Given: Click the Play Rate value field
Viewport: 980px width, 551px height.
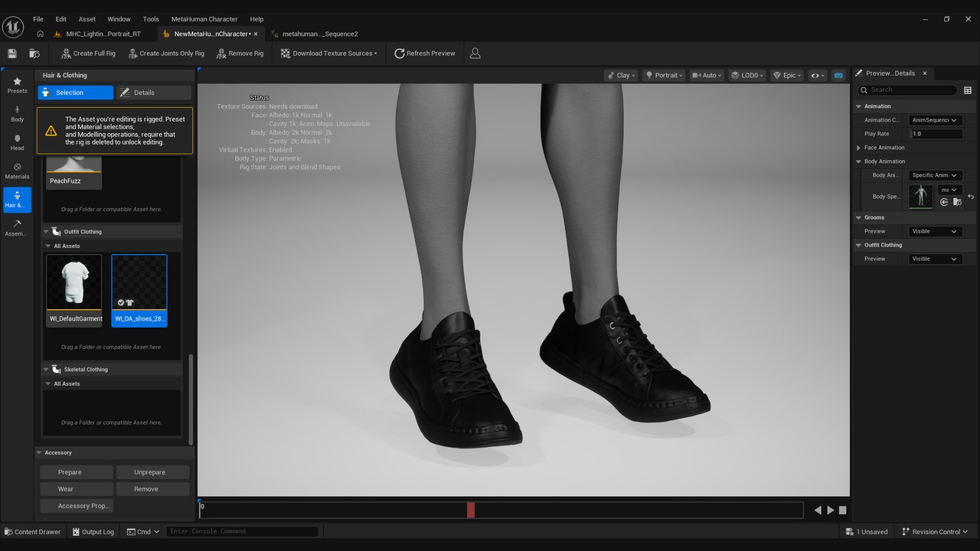Looking at the screenshot, I should point(935,134).
